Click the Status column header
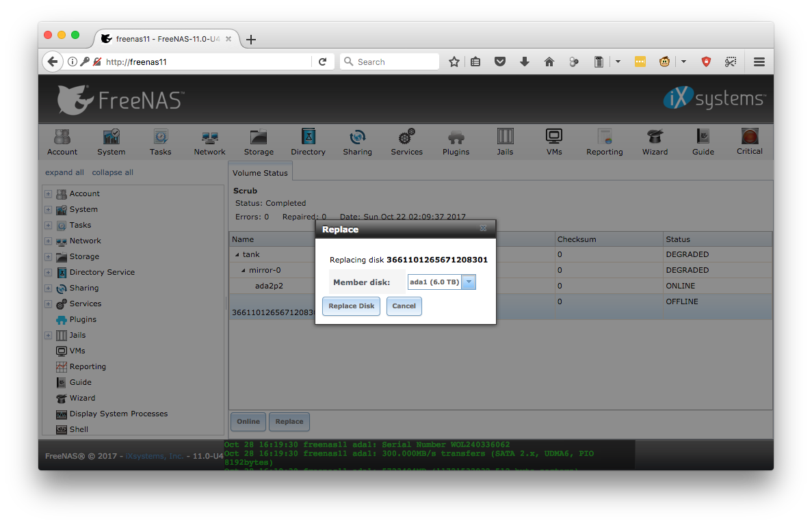The width and height of the screenshot is (812, 525). (x=718, y=239)
